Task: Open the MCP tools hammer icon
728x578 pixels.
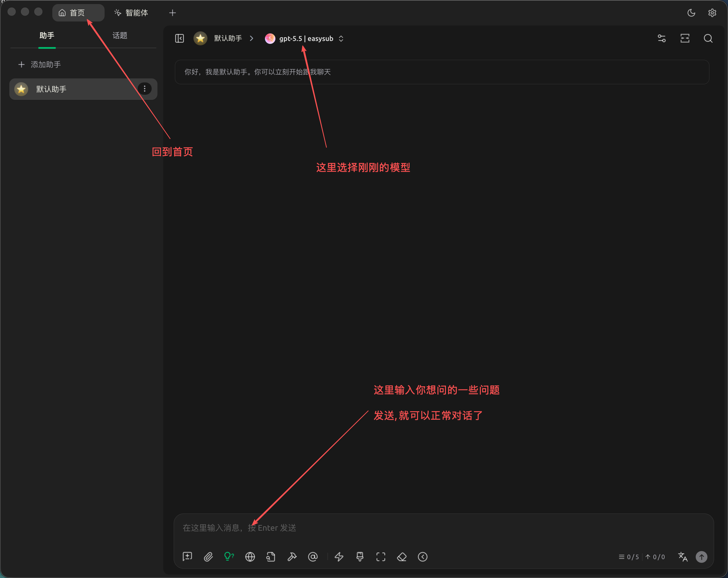Action: (292, 557)
